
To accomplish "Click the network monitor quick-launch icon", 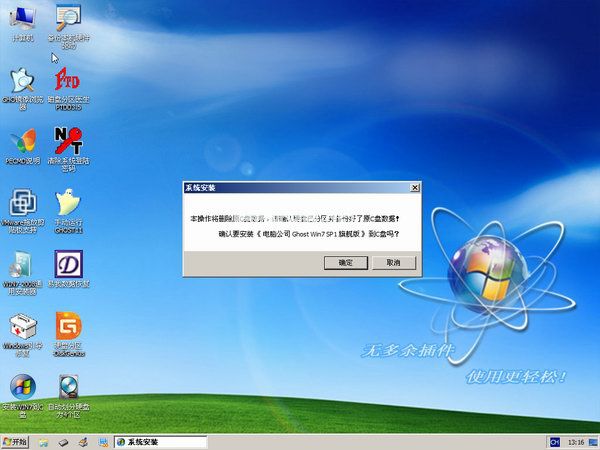I will (103, 442).
